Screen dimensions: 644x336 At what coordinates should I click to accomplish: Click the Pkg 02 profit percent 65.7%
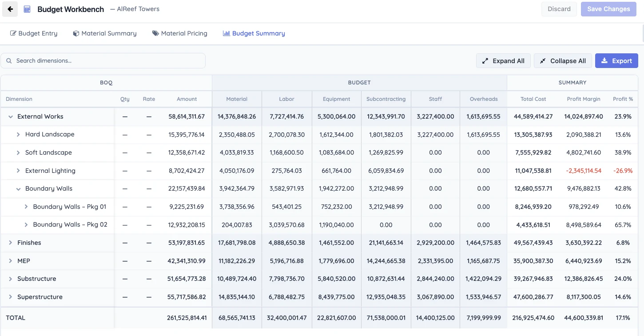pyautogui.click(x=623, y=225)
